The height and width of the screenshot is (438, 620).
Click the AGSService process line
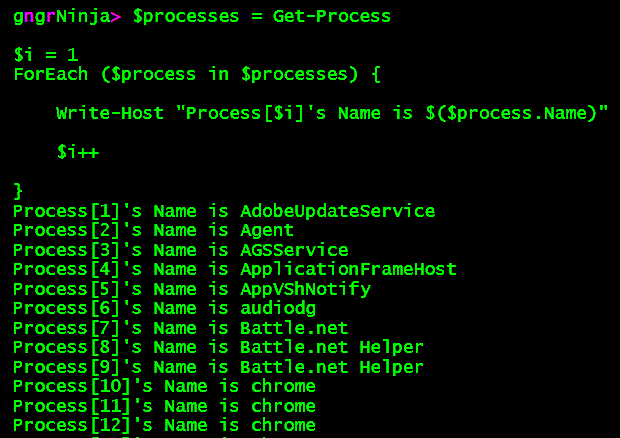pos(180,250)
